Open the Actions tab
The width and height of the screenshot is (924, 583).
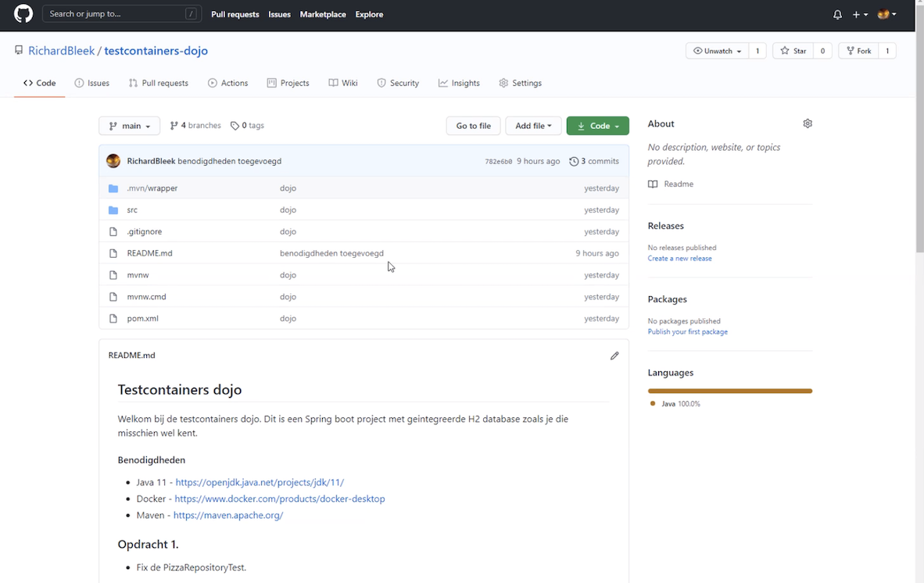coord(228,83)
